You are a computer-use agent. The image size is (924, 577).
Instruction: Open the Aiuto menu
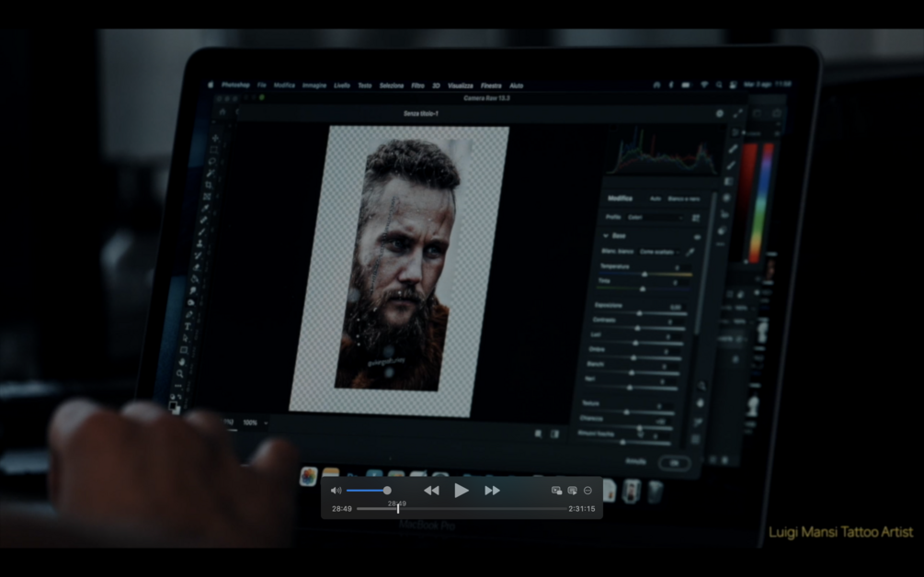coord(516,85)
